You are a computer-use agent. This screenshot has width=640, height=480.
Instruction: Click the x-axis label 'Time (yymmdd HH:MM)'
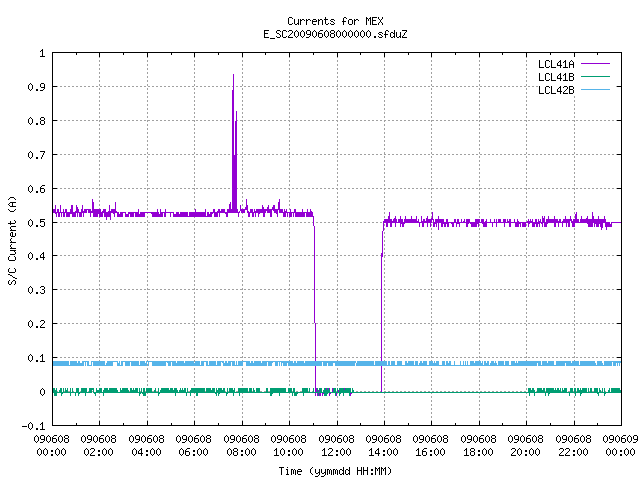tap(335, 471)
